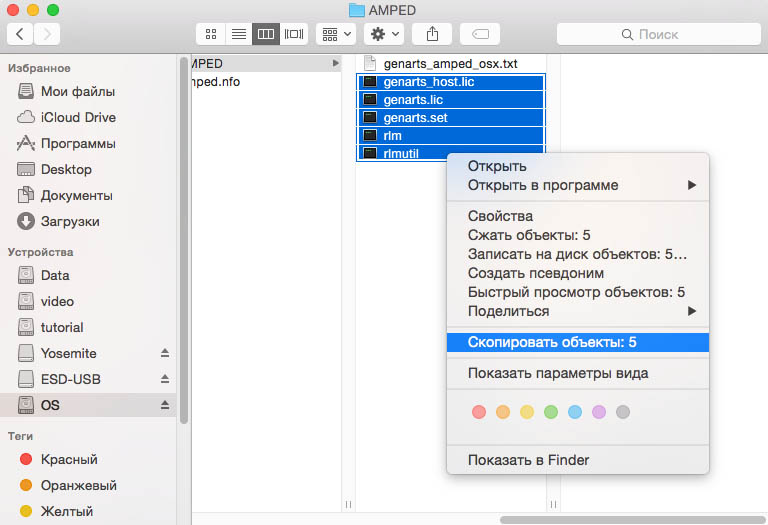Apply gray tag from context menu
Image resolution: width=768 pixels, height=525 pixels.
[x=623, y=412]
